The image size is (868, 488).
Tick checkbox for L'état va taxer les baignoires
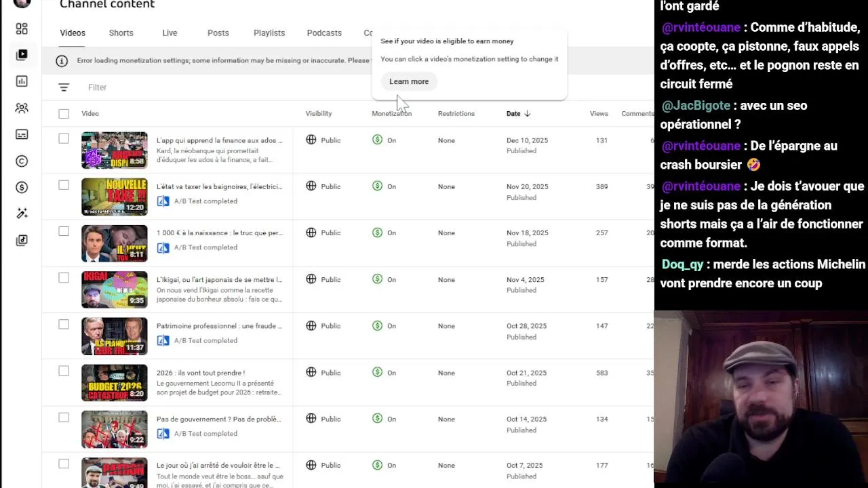pos(64,185)
